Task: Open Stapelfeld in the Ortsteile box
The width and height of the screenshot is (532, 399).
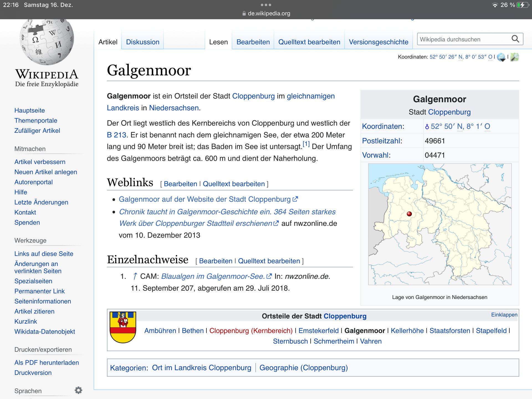Action: [x=491, y=331]
